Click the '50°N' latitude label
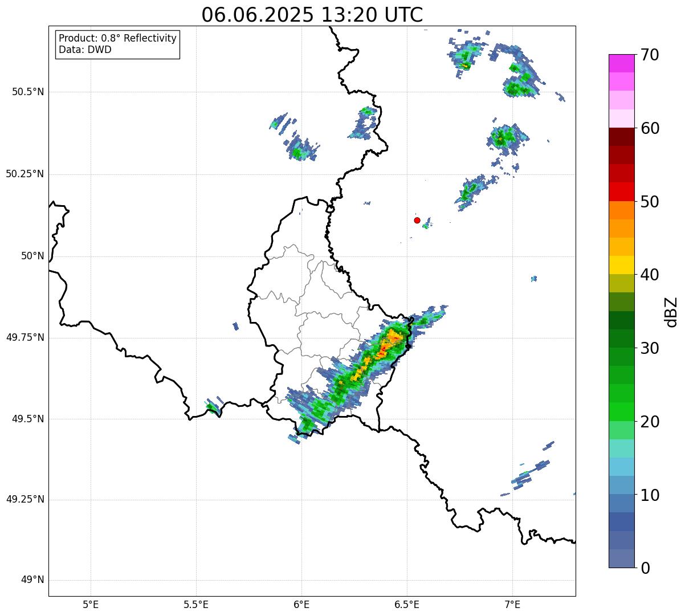 [32, 256]
